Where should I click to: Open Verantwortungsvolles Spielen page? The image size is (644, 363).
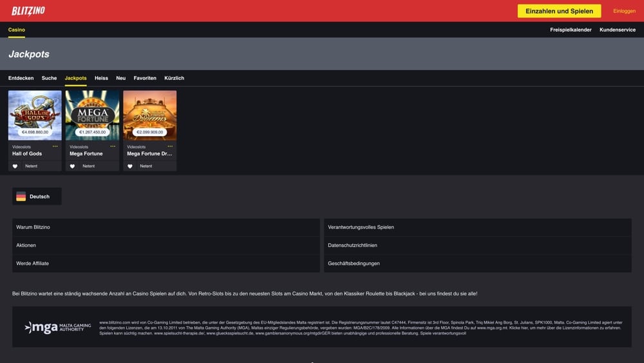[478, 227]
